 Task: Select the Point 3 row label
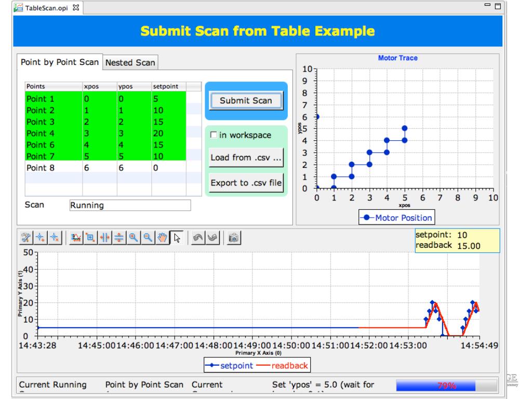(41, 122)
